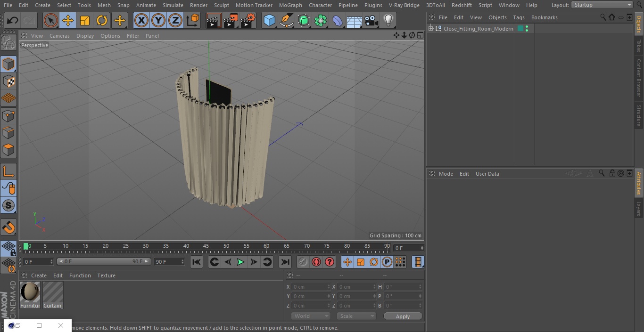Viewport: 644px width, 332px height.
Task: Add a Light object bulb icon
Action: (x=388, y=21)
